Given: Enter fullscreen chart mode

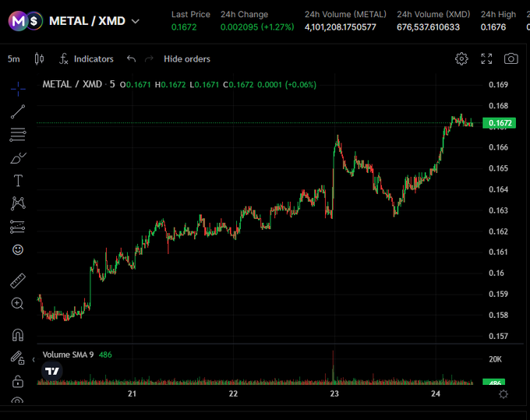Looking at the screenshot, I should [x=486, y=58].
